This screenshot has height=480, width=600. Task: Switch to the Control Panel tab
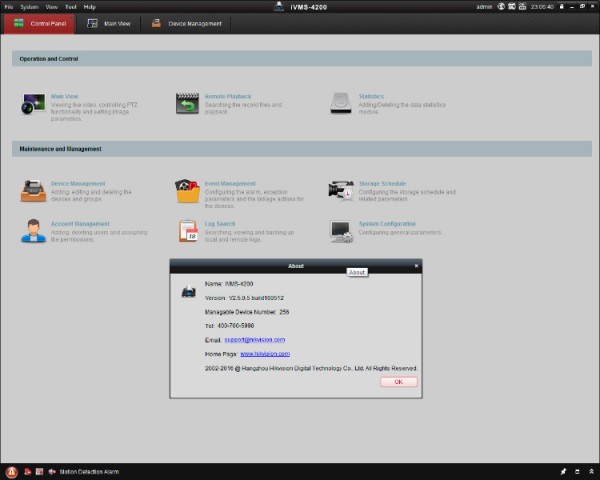click(39, 24)
